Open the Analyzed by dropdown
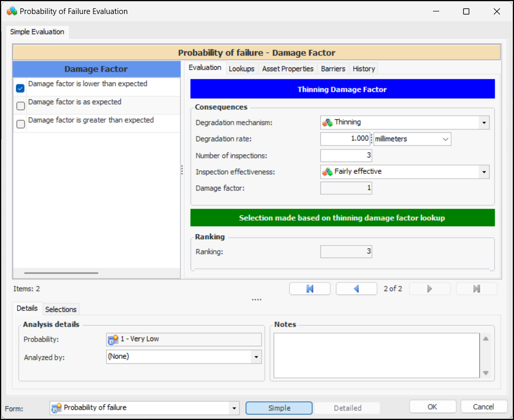 256,357
